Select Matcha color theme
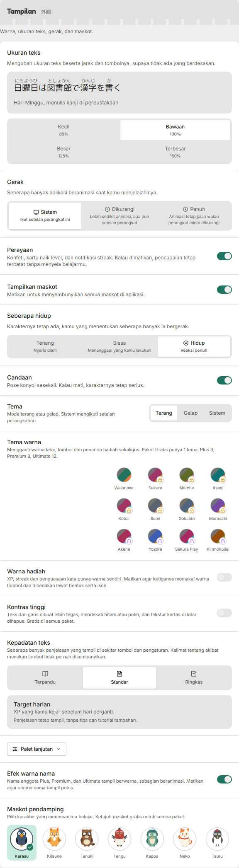The image size is (239, 868). 187,479
